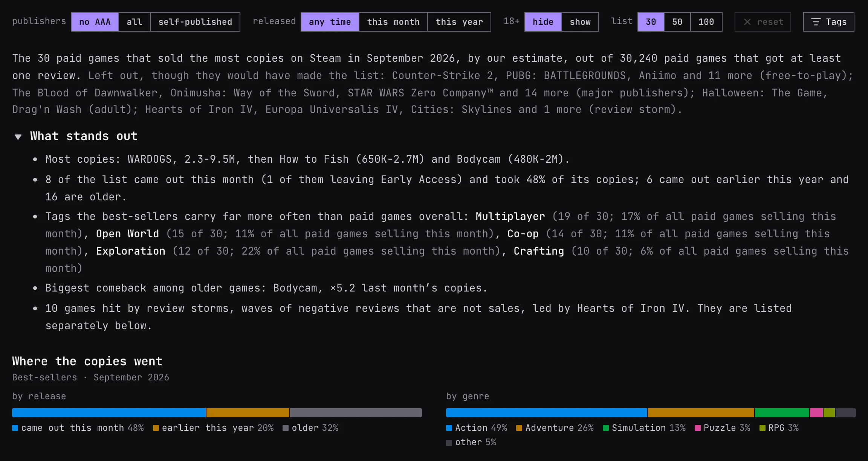Click the bold 'Co-op' tag text
Image resolution: width=868 pixels, height=461 pixels.
523,234
